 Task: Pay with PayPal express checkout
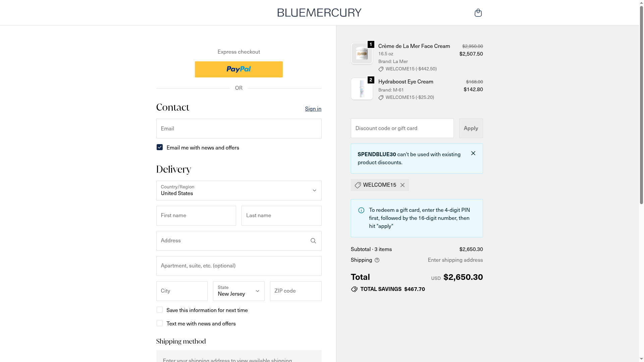tap(238, 69)
